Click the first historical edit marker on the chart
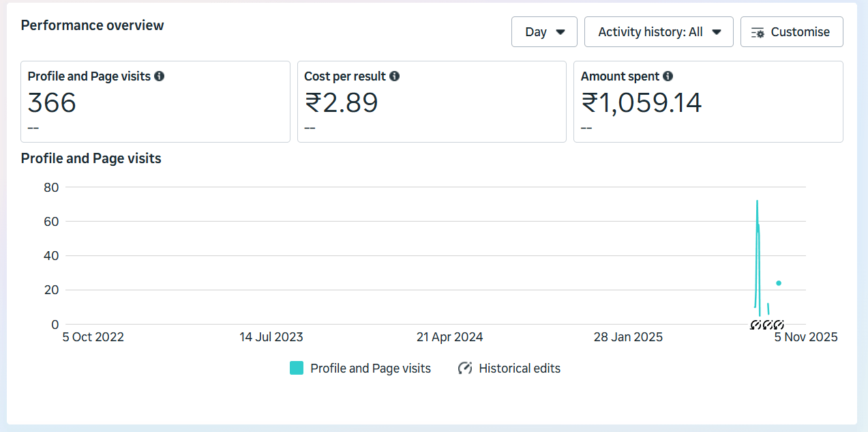868x432 pixels. tap(755, 325)
